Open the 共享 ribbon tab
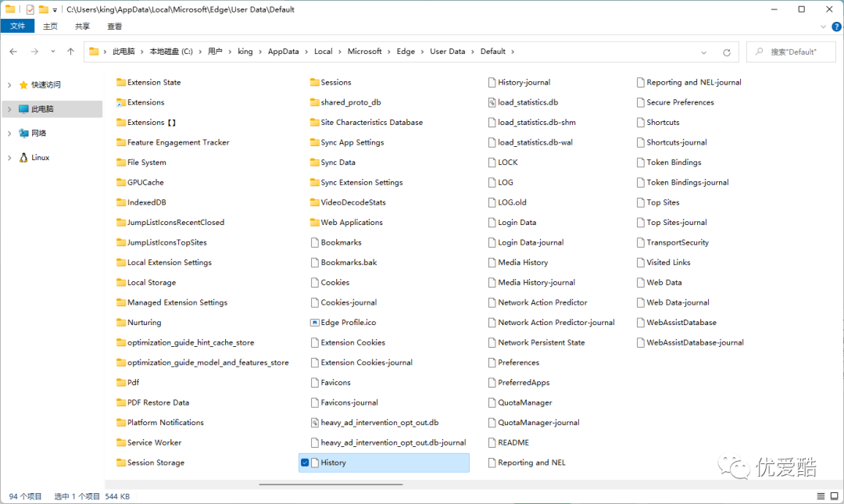Viewport: 844px width, 504px height. coord(82,27)
